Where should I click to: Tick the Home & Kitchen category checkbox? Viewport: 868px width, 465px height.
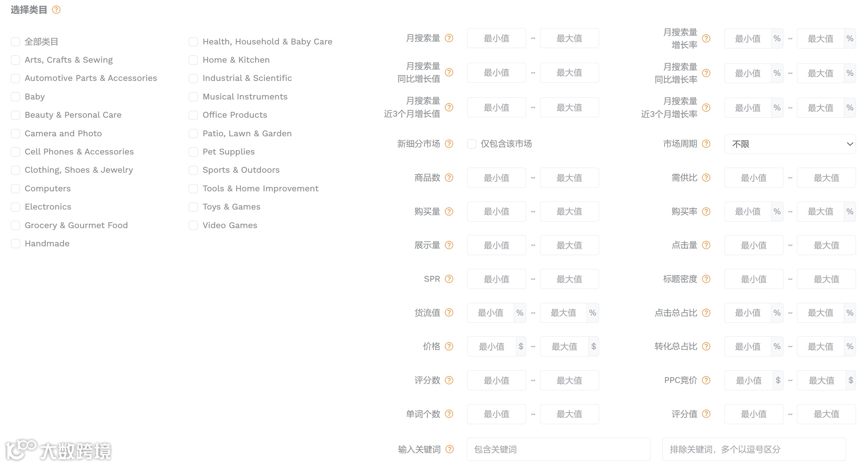pos(193,60)
